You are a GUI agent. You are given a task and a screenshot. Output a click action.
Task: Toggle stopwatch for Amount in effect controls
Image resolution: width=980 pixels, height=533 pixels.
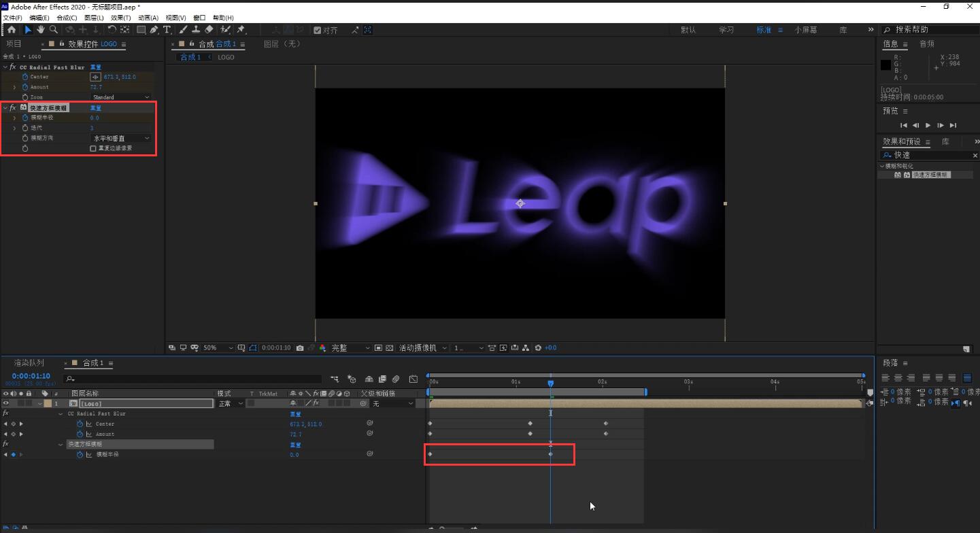pos(25,87)
